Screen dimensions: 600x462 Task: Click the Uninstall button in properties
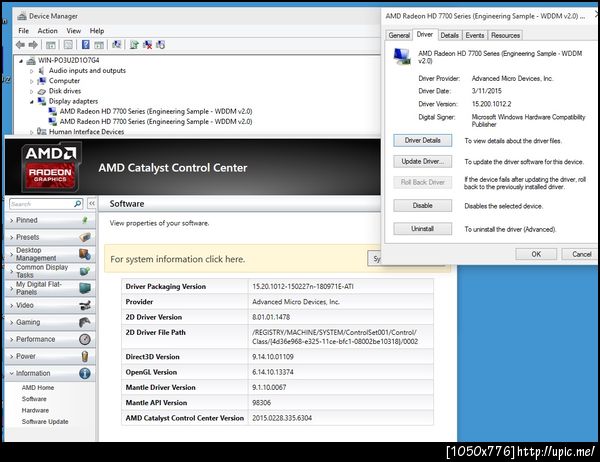(x=422, y=229)
